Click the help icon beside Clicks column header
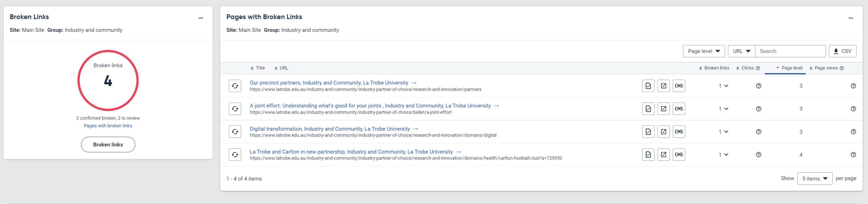 tap(758, 68)
